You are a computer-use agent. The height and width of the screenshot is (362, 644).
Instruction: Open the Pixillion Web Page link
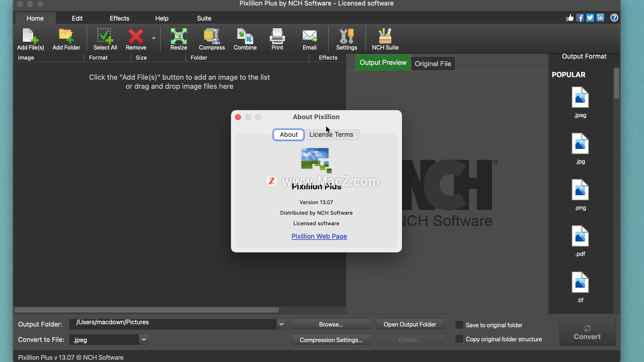pos(319,236)
